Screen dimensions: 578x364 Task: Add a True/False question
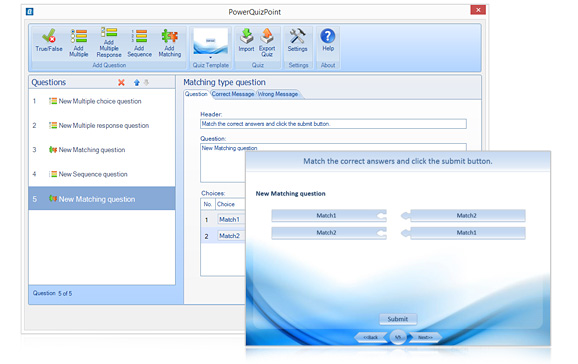49,40
